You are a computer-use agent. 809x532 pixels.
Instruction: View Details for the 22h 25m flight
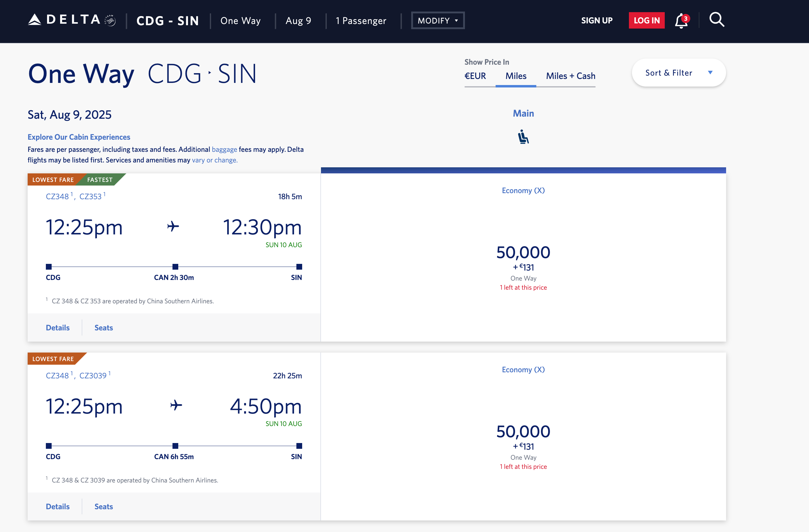tap(58, 506)
